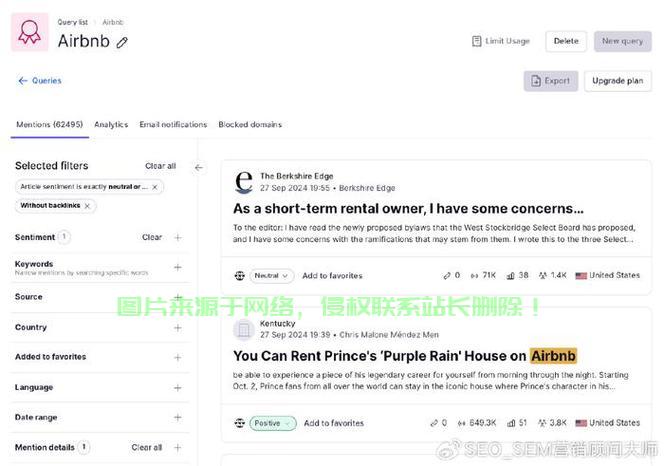The image size is (664, 466).
Task: Open the Blocked domains tab
Action: 250,125
